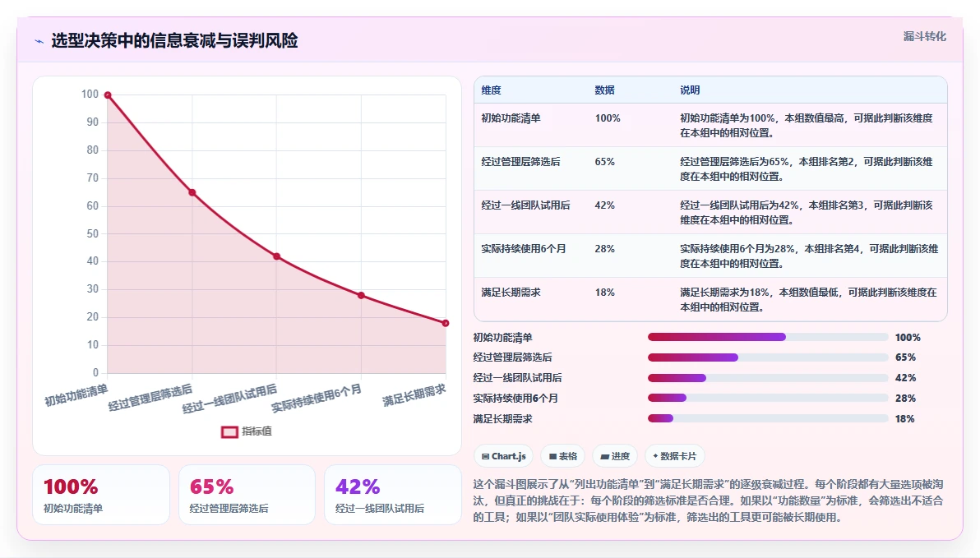Click the 初始功能清单 x-axis label
Screen dimensions: 980x558
click(76, 395)
